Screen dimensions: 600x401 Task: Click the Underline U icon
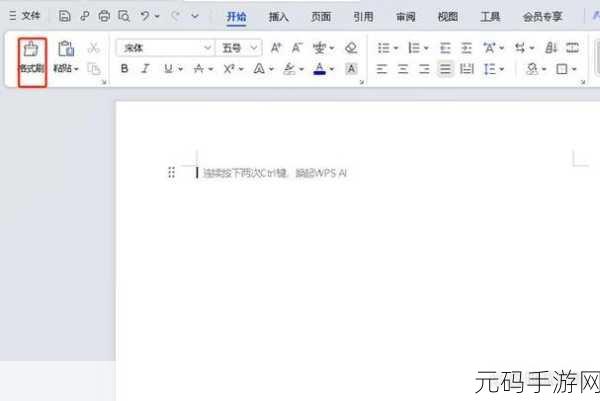point(168,69)
